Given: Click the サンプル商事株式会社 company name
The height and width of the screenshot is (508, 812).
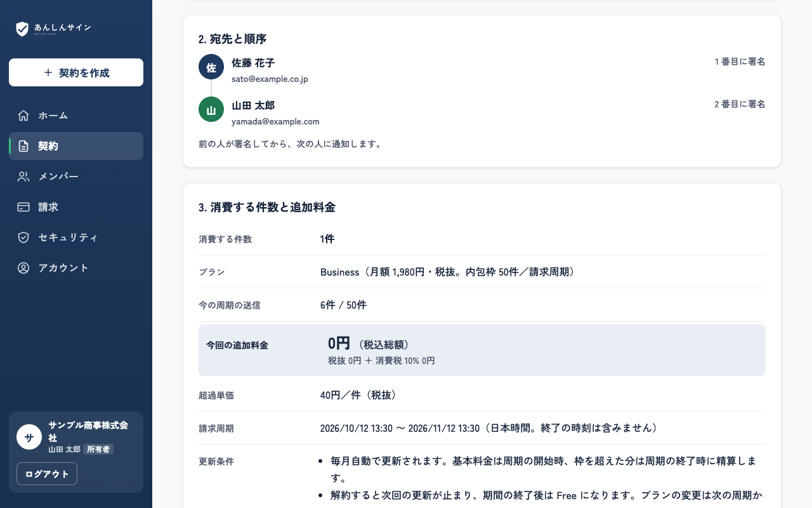Looking at the screenshot, I should point(88,431).
